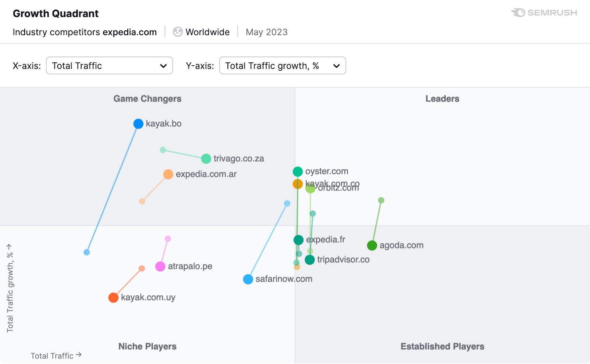Click the expedia.com.ar label
This screenshot has height=364, width=590.
206,174
